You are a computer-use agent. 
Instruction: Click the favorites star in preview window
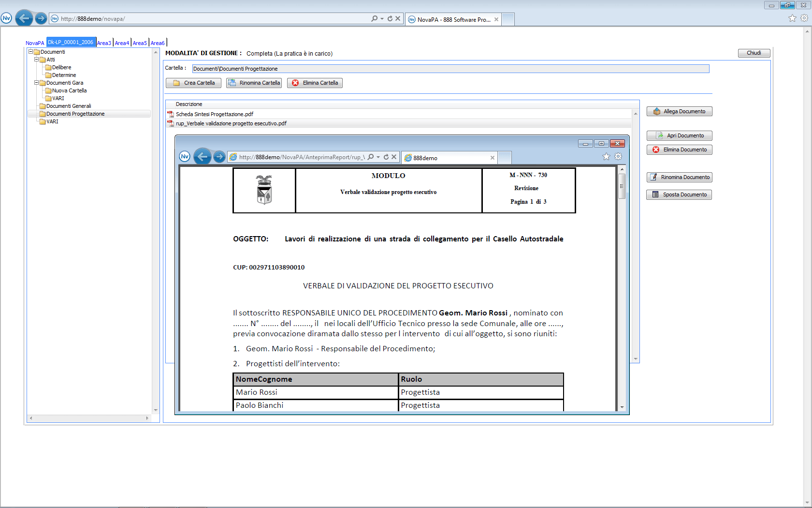tap(606, 156)
